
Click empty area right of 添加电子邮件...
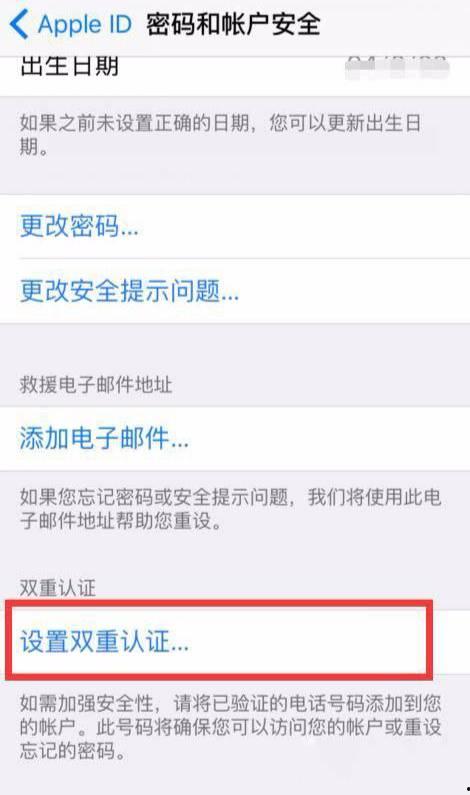tap(330, 438)
